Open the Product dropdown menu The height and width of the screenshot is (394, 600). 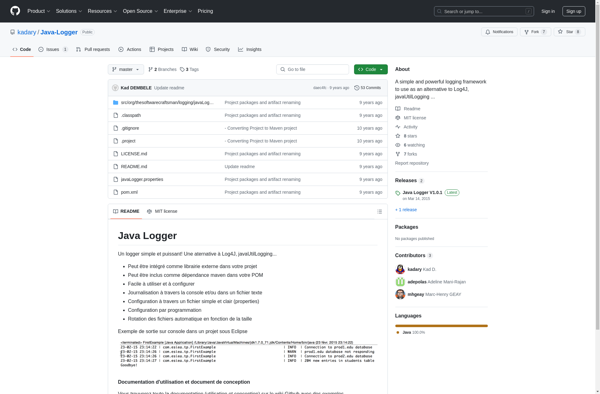38,11
